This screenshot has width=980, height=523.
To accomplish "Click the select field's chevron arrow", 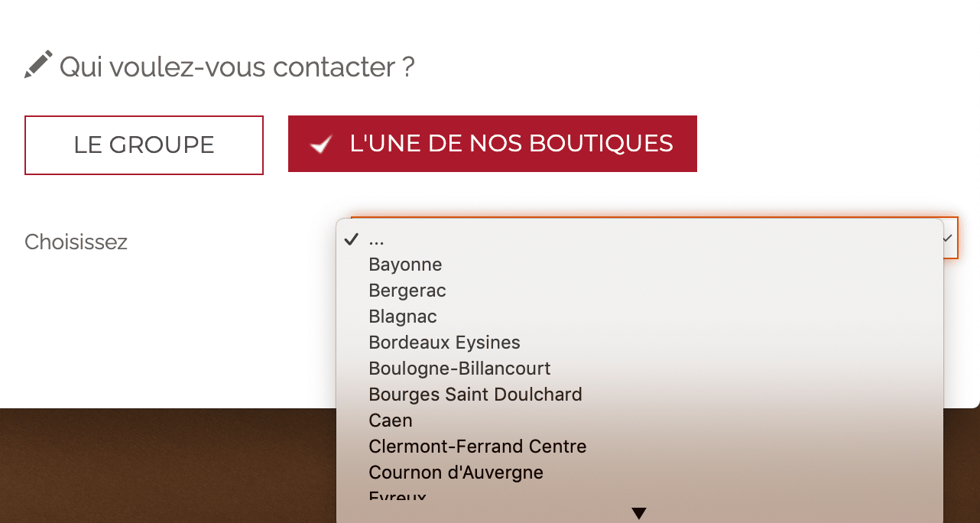I will tap(948, 238).
